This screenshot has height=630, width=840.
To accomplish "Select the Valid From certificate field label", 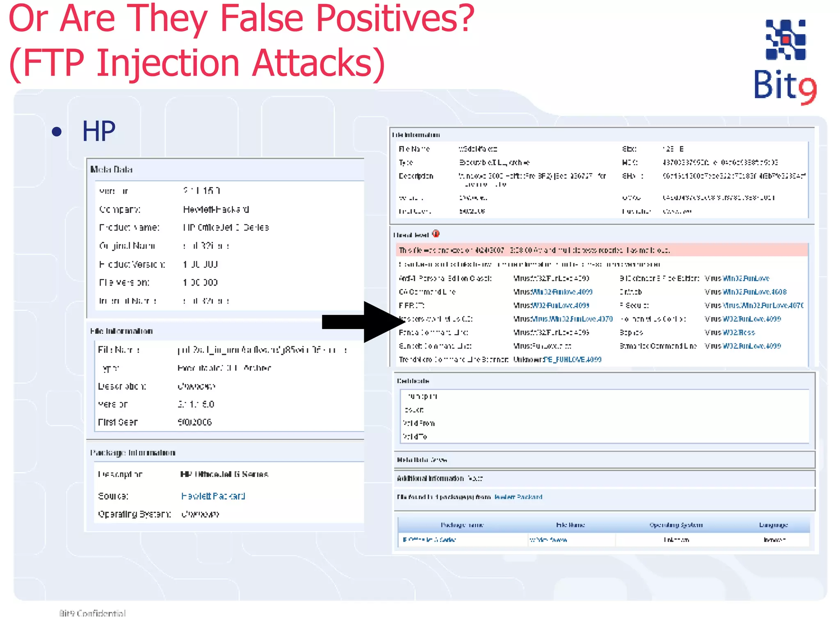I will [x=419, y=423].
